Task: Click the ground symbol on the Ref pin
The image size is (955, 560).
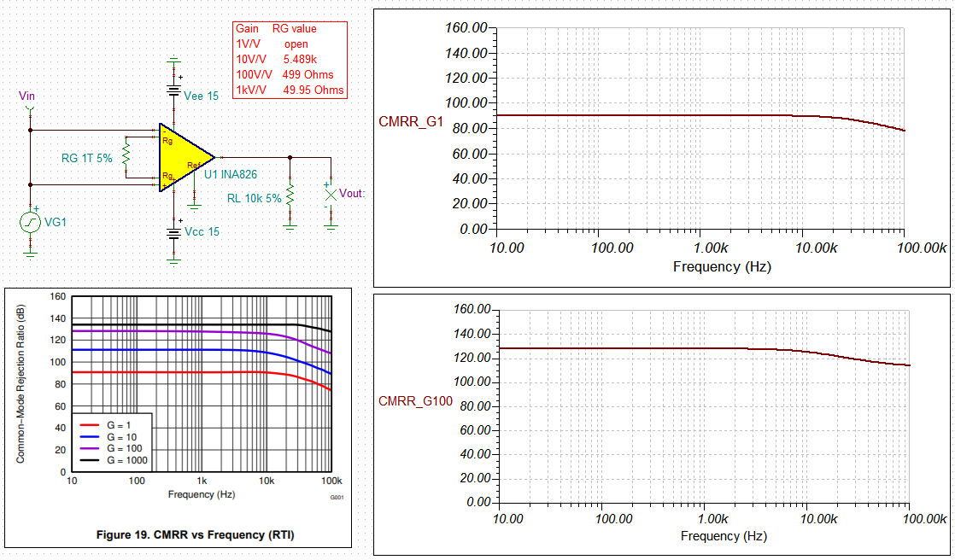Action: (x=194, y=208)
